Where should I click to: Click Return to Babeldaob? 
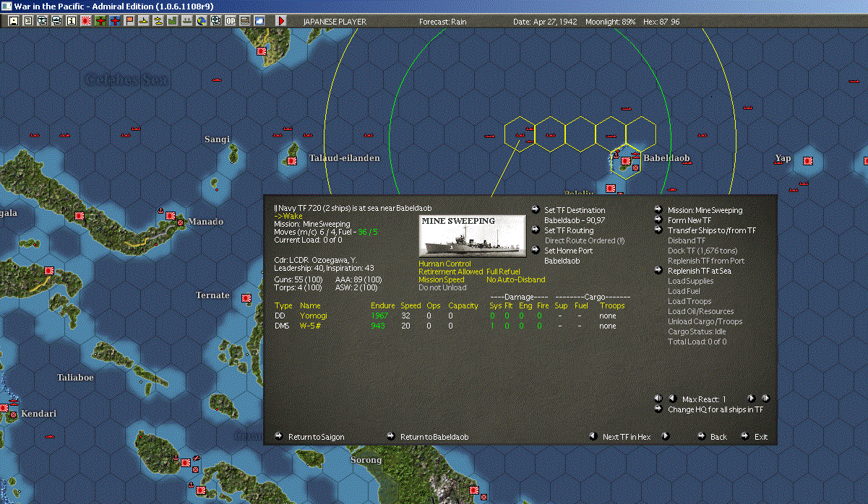pyautogui.click(x=434, y=437)
